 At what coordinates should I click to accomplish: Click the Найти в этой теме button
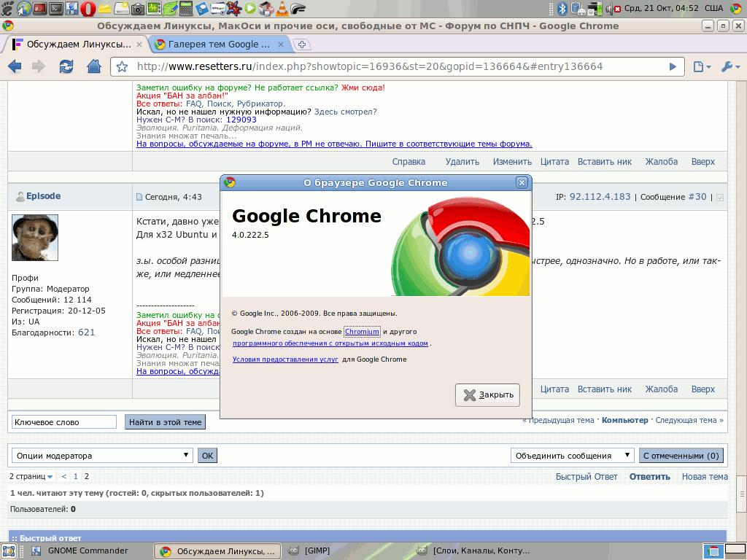click(166, 422)
